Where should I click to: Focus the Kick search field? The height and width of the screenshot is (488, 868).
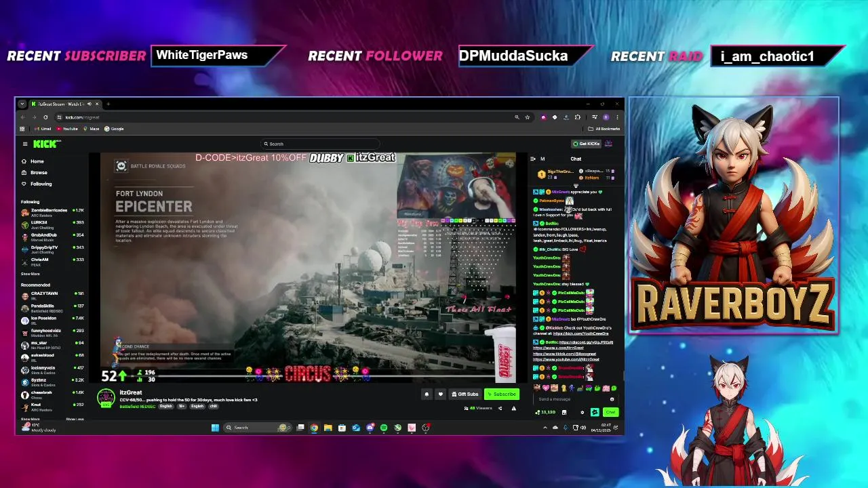click(x=319, y=144)
